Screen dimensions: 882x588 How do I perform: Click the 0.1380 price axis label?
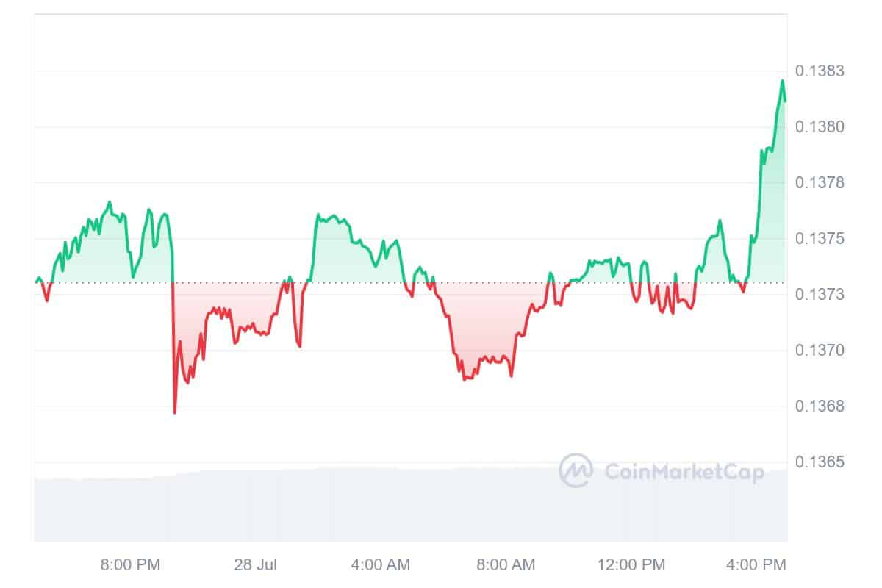(x=820, y=127)
